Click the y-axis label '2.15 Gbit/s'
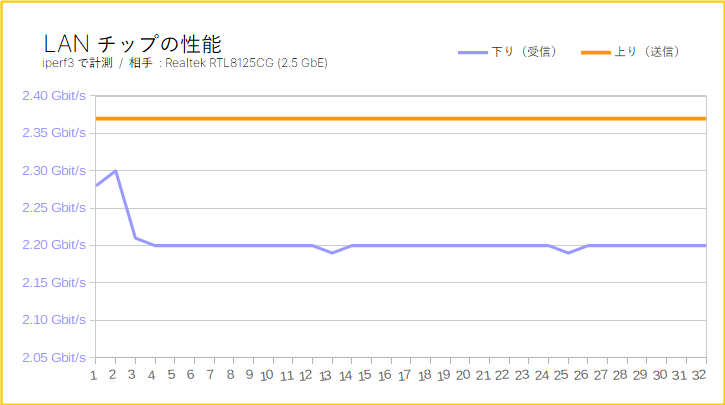This screenshot has width=725, height=405. click(x=54, y=282)
